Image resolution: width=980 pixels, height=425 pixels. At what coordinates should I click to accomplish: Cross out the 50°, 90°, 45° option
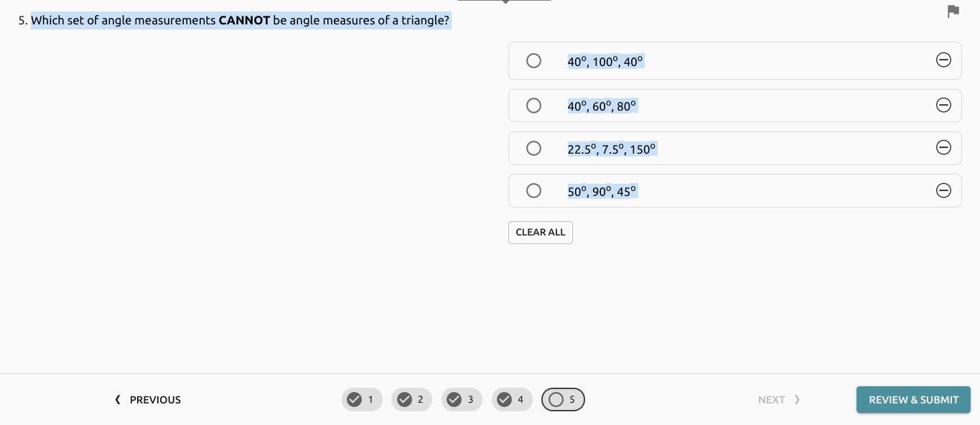(x=943, y=190)
